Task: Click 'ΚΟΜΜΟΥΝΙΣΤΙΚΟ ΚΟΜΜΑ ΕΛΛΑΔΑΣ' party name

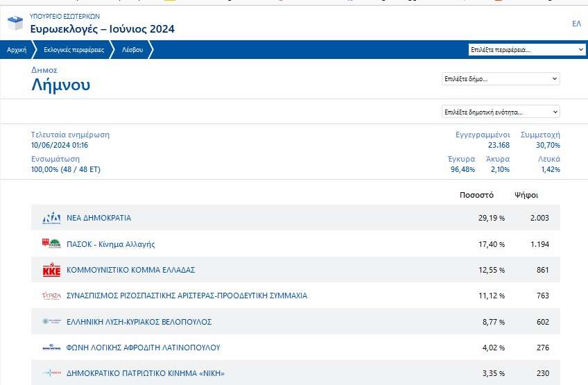Action: click(130, 270)
